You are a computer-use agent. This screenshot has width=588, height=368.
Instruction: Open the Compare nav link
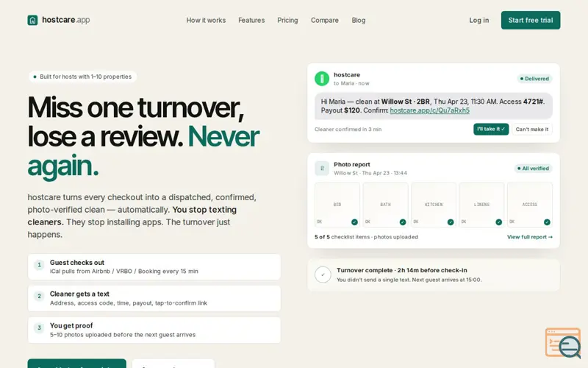[325, 21]
